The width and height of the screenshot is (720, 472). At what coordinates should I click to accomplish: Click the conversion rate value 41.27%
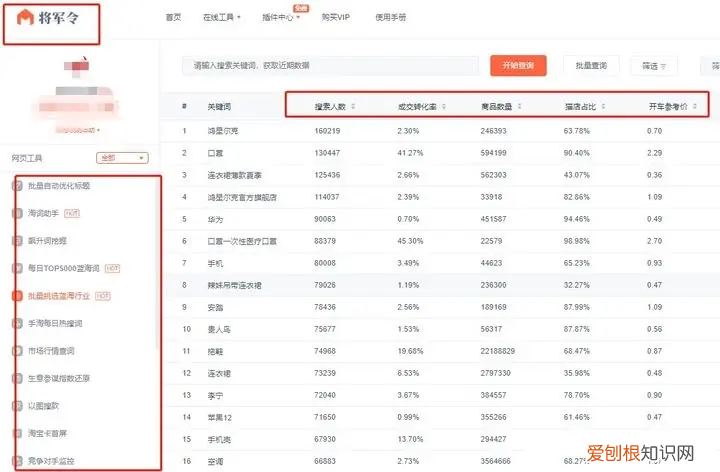tap(411, 153)
